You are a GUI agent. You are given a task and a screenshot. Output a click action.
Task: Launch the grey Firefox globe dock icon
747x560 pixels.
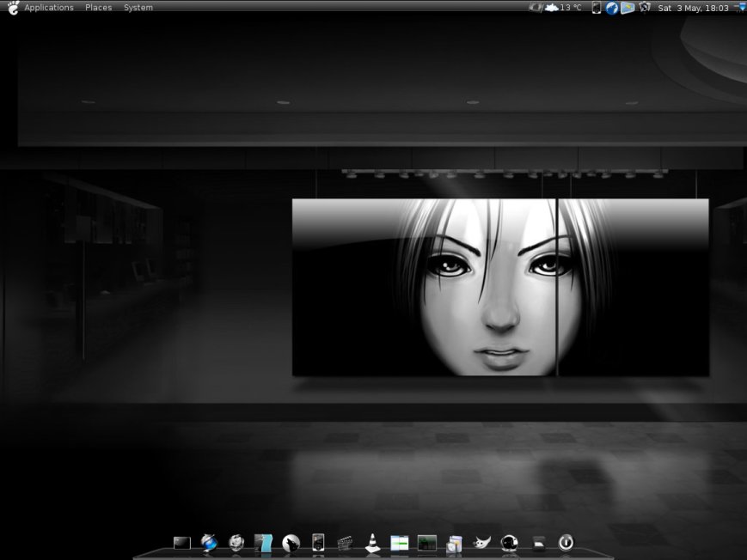236,543
